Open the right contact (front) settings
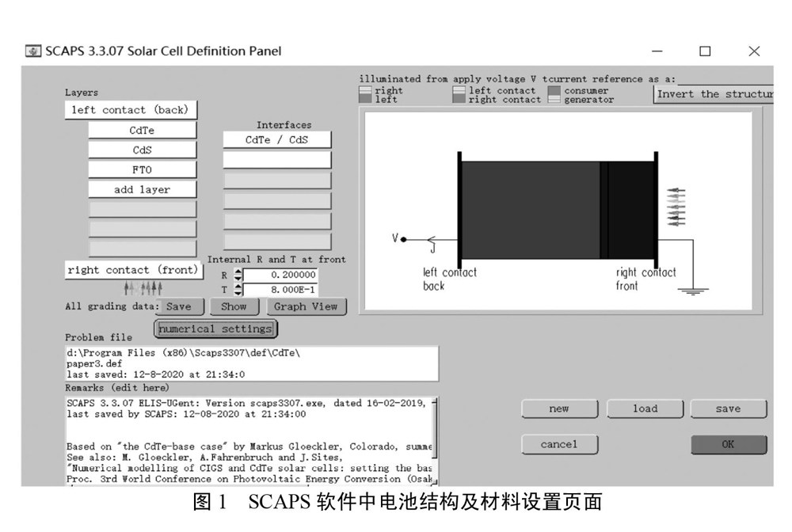The height and width of the screenshot is (532, 792). [x=133, y=270]
